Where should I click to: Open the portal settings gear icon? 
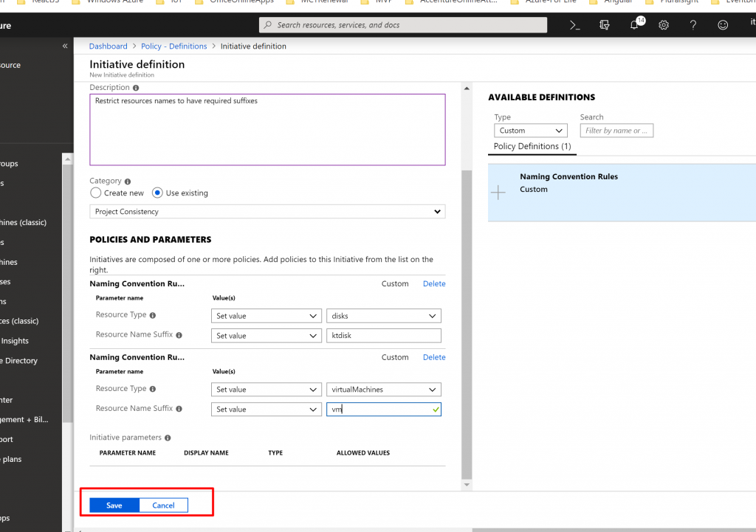coord(664,25)
